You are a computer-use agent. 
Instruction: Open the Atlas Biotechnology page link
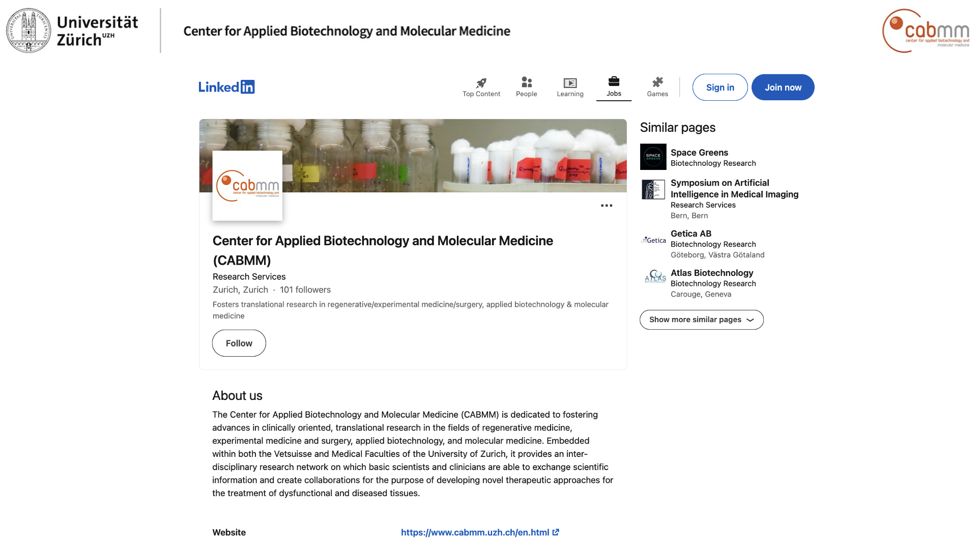pyautogui.click(x=711, y=273)
